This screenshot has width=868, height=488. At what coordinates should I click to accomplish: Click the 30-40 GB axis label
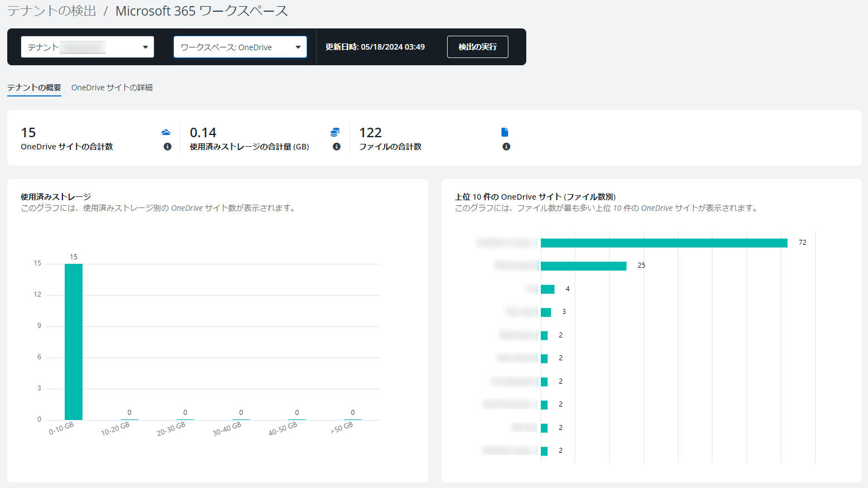[x=227, y=429]
